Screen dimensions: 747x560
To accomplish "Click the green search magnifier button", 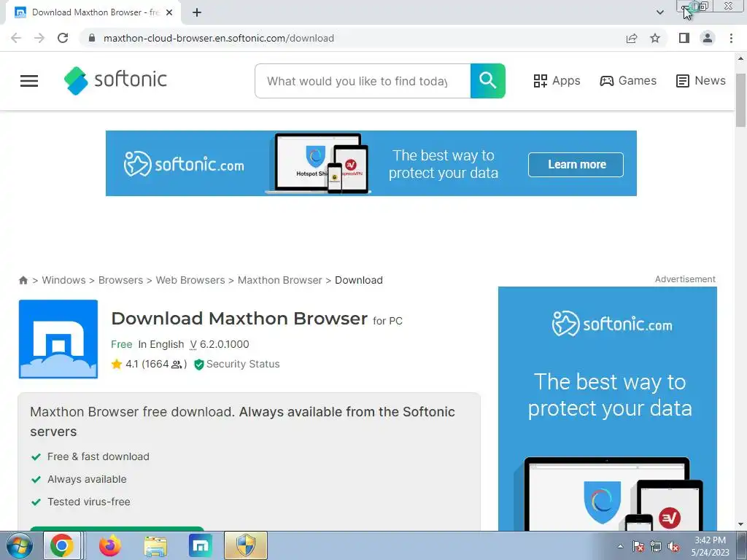I will click(x=487, y=81).
